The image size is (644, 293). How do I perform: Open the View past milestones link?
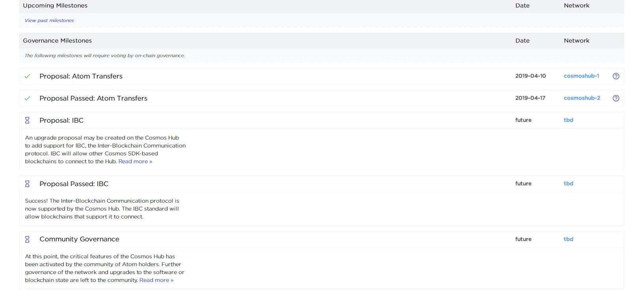[49, 21]
